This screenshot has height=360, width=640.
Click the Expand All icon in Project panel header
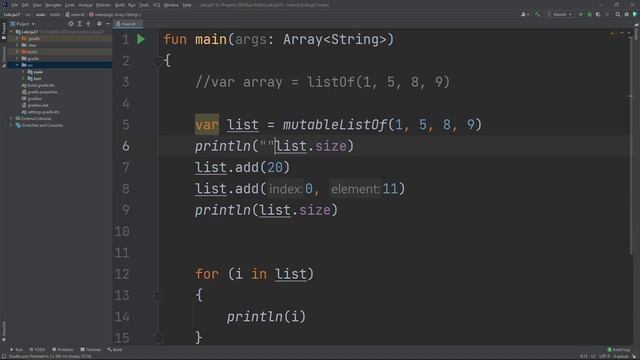coord(80,24)
